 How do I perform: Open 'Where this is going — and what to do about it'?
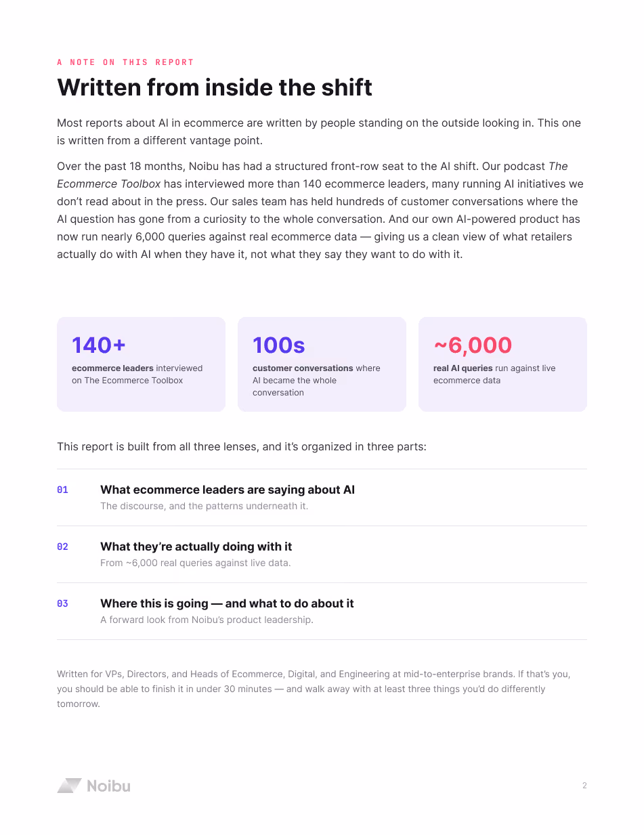(x=227, y=603)
